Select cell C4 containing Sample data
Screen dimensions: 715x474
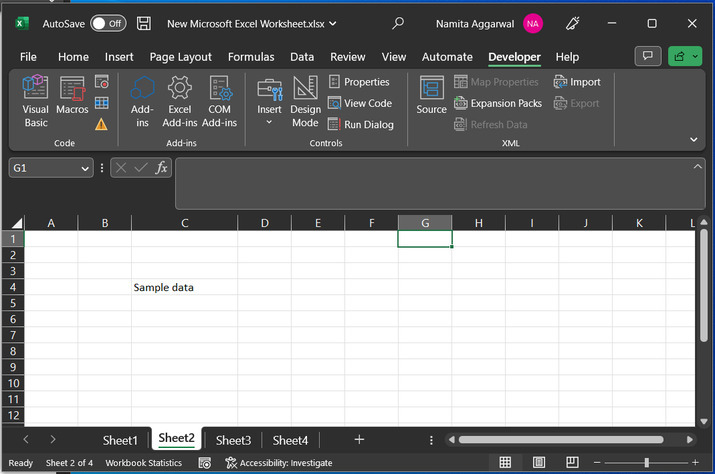tap(184, 287)
